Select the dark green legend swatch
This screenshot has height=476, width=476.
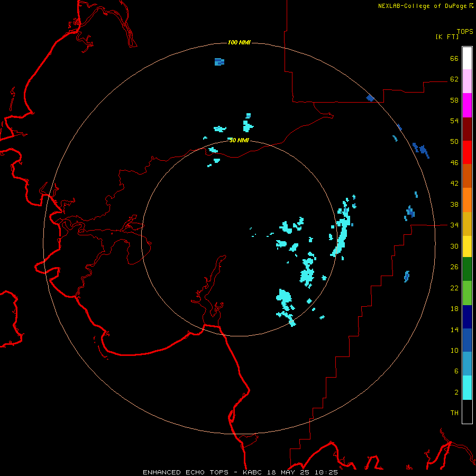tap(467, 269)
